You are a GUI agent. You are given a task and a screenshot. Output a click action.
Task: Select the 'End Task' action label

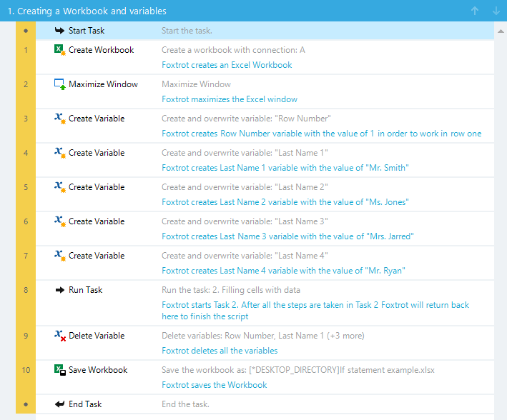[x=85, y=404]
